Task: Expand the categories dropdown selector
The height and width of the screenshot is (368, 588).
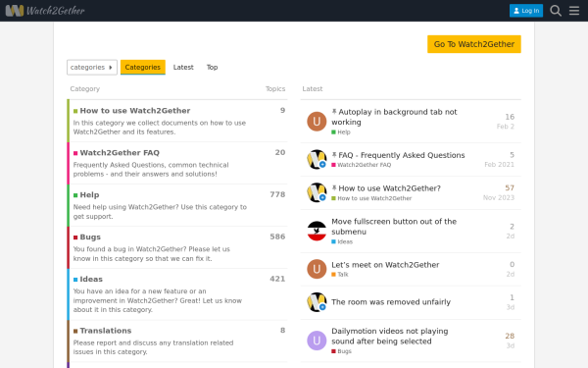Action: pyautogui.click(x=92, y=67)
